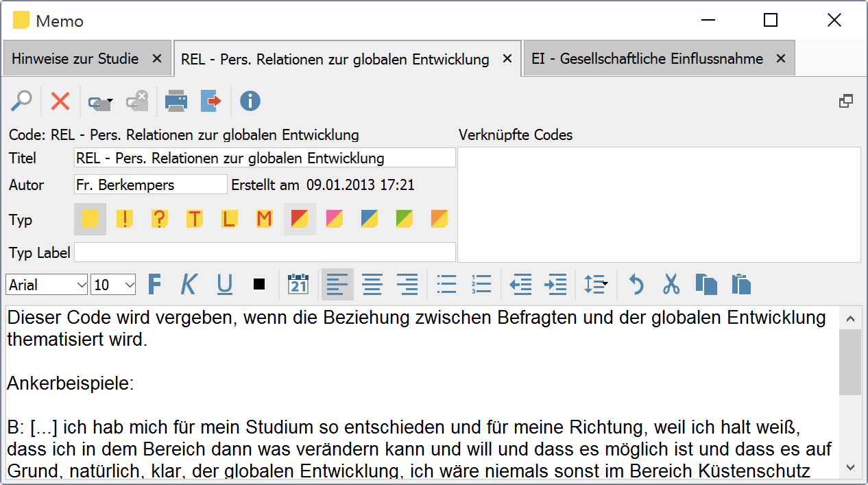Screen dimensions: 868x485
Task: Click the word Ankerbeispiele in memo text
Action: [x=70, y=383]
